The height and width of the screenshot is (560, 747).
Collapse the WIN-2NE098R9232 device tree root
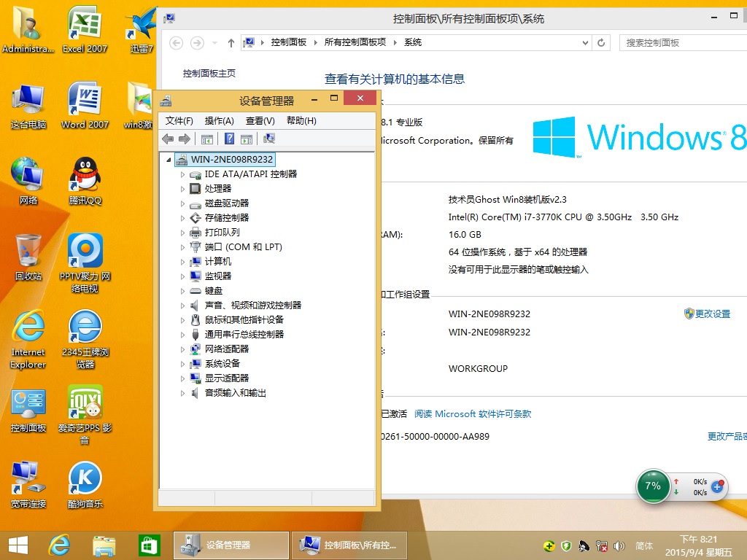click(x=169, y=159)
